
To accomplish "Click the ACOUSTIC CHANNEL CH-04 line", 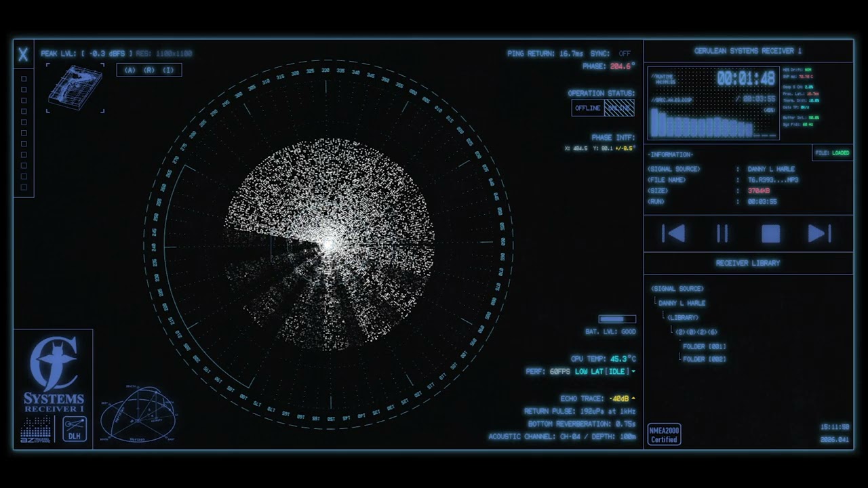I will tap(562, 436).
